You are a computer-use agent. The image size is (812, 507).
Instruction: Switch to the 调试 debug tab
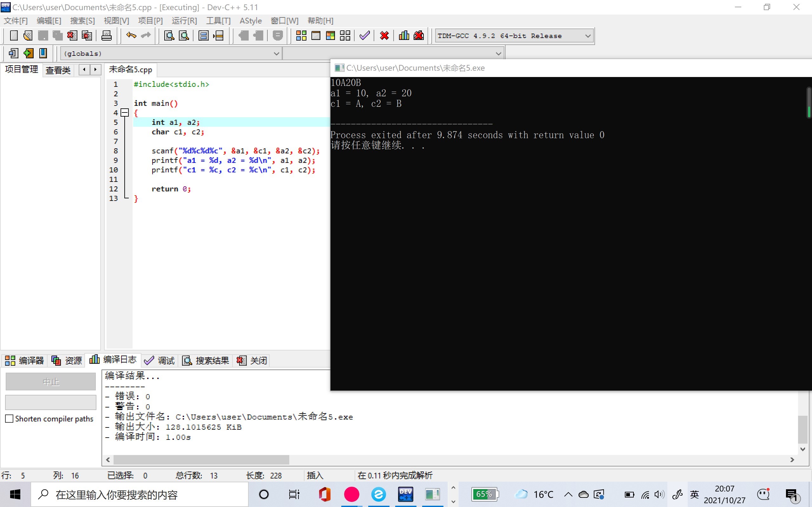coord(160,361)
